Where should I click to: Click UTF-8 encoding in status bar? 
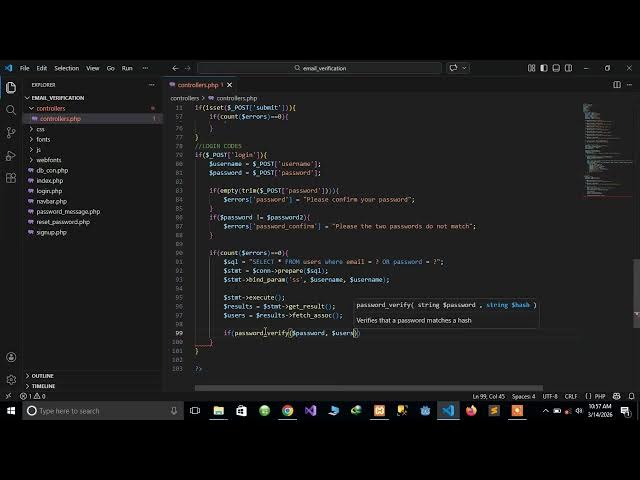(550, 396)
